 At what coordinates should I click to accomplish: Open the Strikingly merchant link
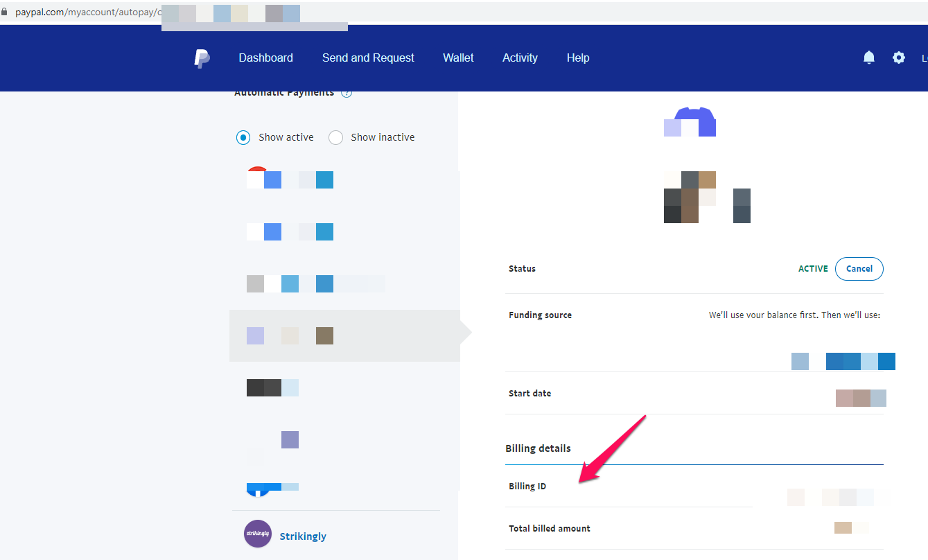303,536
